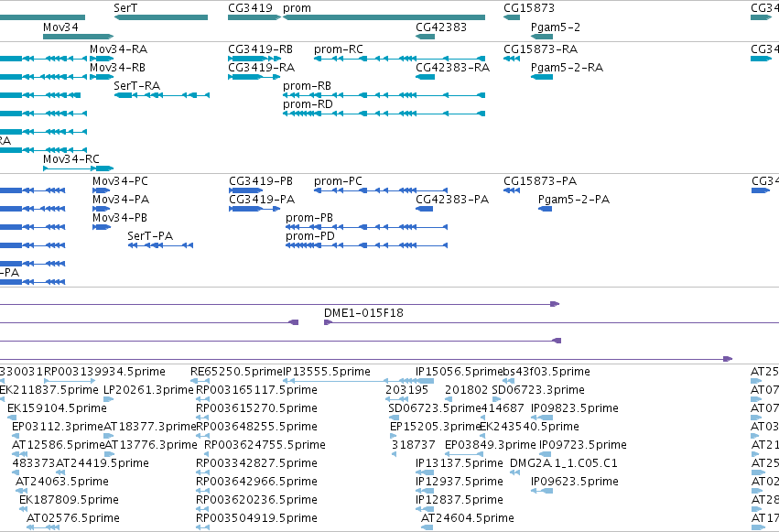Image resolution: width=779 pixels, height=532 pixels.
Task: Click the Mov34-PB protein label
Action: click(120, 218)
